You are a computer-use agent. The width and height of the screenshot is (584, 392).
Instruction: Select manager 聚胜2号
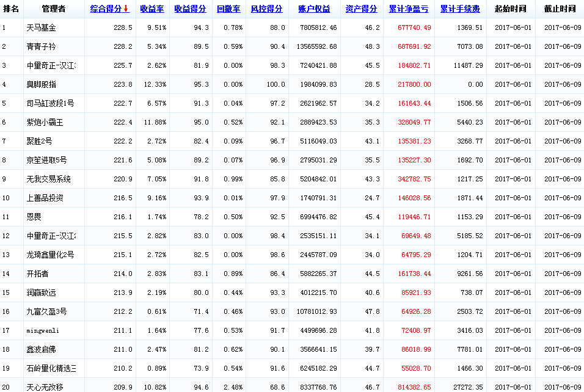pyautogui.click(x=39, y=141)
